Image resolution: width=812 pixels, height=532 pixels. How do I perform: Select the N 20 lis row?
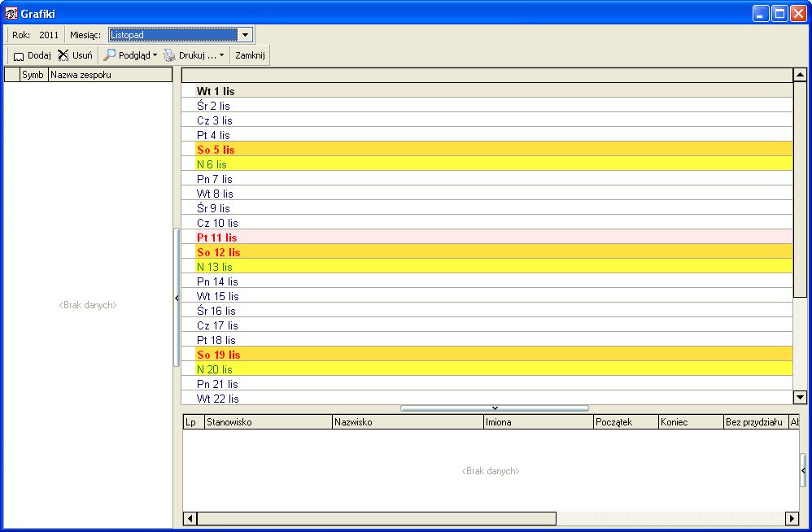[487, 369]
